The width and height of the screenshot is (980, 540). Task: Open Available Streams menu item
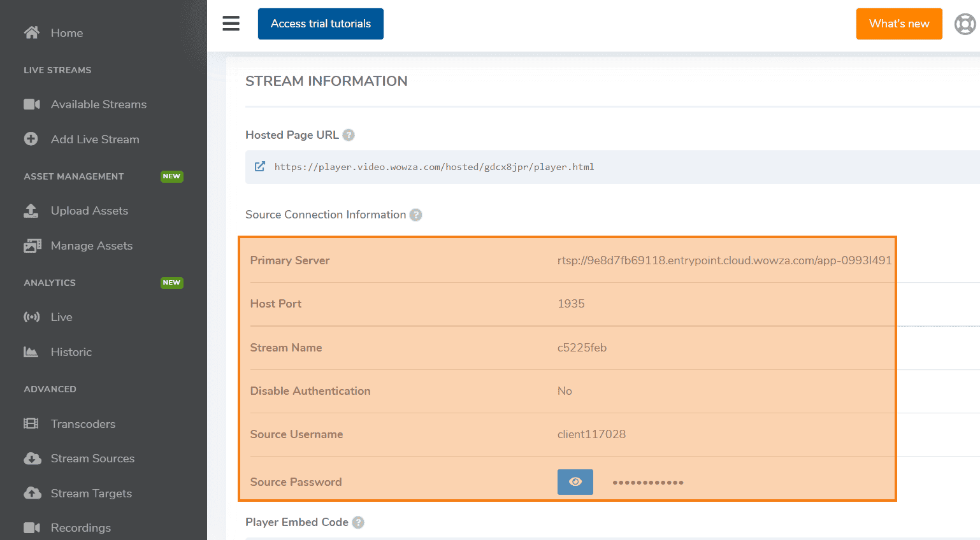99,104
